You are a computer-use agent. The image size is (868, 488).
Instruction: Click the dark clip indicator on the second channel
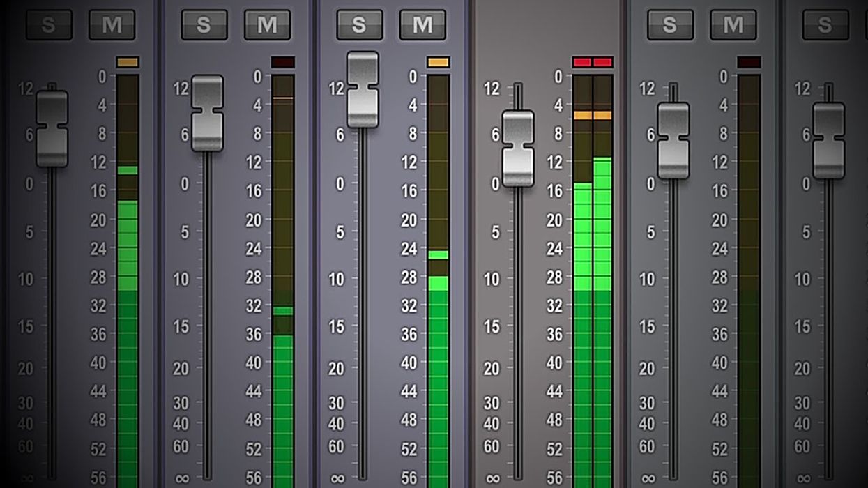(x=282, y=61)
